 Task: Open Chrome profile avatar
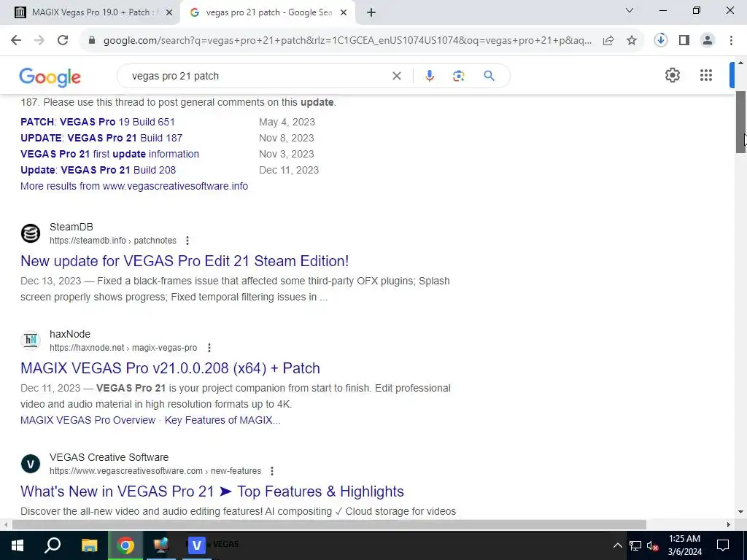708,41
